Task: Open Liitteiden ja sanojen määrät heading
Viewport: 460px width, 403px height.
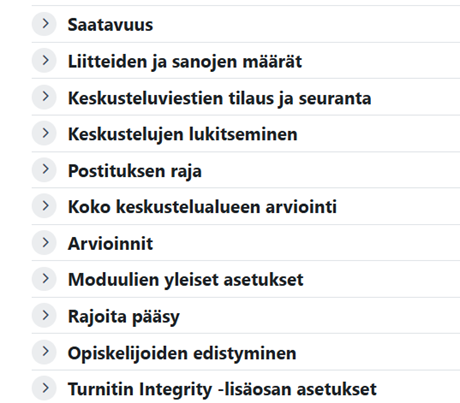Action: [185, 62]
